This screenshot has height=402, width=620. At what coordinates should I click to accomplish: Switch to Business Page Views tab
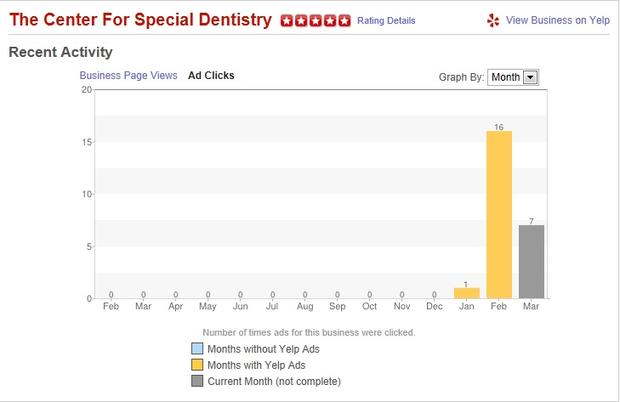coord(128,75)
